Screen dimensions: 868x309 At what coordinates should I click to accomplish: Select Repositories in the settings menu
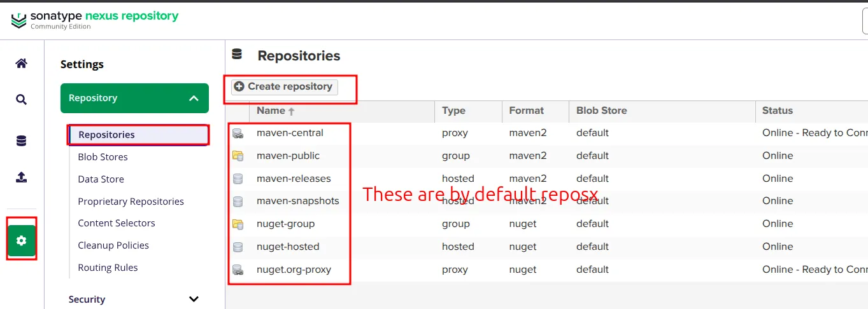[x=138, y=135]
